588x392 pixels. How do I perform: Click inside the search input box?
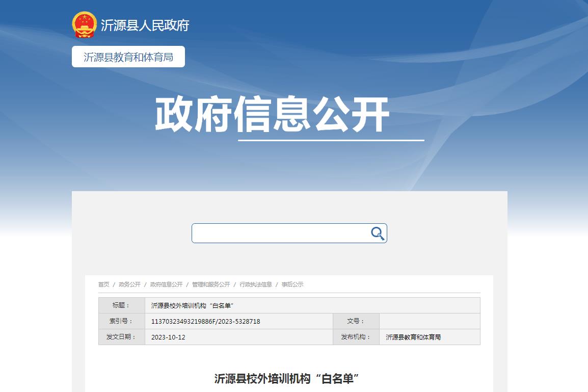[x=280, y=233]
